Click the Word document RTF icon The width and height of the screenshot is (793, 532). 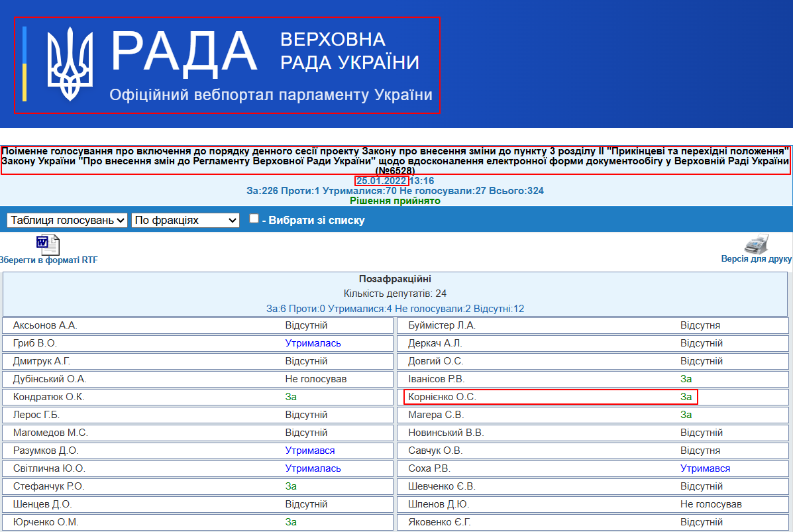tap(48, 245)
